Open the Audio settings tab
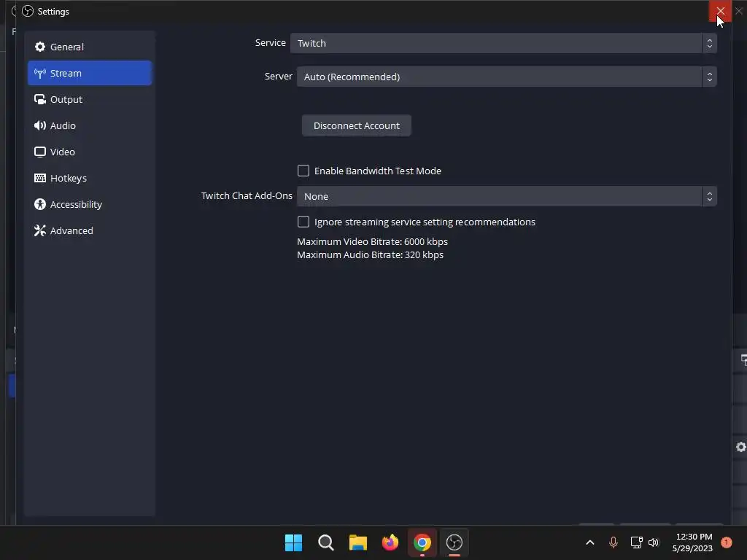Viewport: 747px width, 560px height. [x=90, y=125]
